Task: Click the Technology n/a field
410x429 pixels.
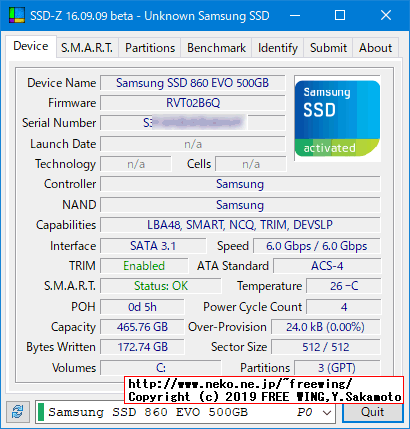Action: 136,164
